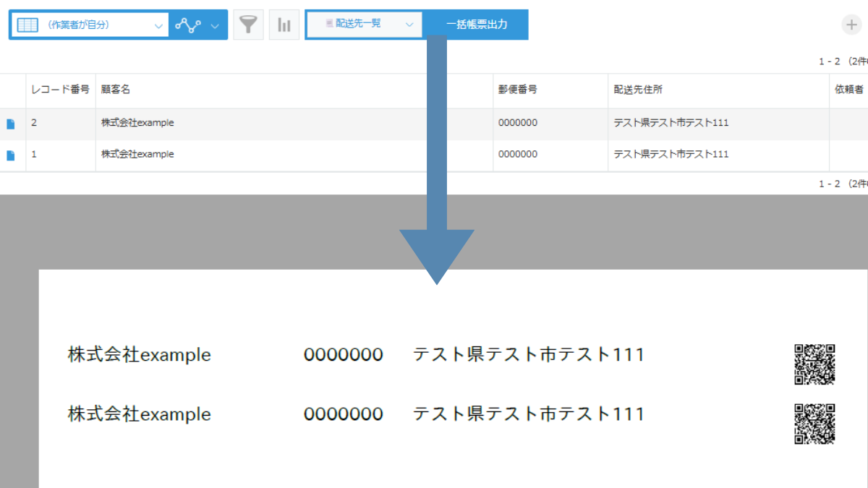
Task: Expand the chevron beside the graph icon
Action: tap(215, 25)
